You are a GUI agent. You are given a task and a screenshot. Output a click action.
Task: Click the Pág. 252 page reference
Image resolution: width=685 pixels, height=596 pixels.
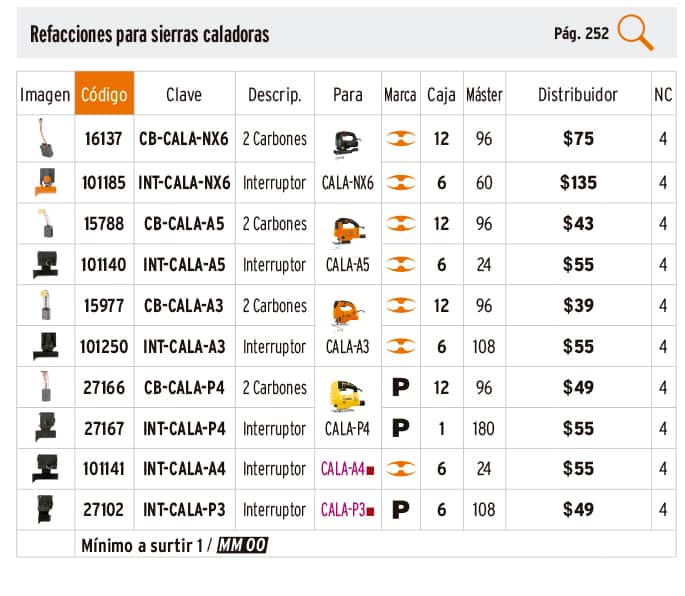coord(581,34)
